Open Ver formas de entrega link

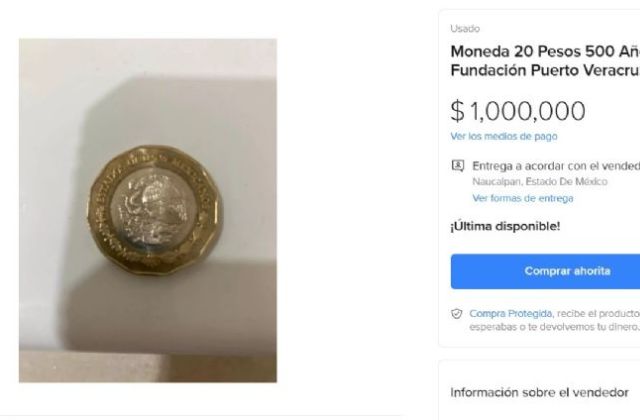[x=522, y=198]
